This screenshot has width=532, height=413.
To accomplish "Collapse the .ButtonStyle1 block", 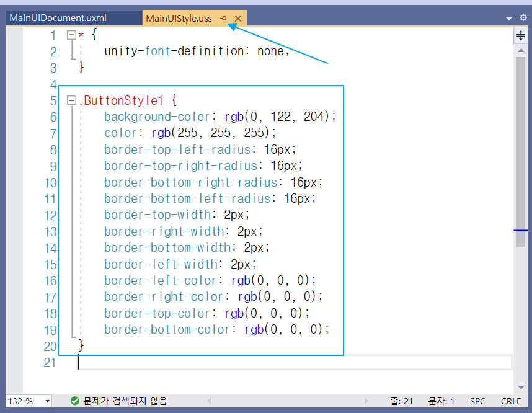I will click(x=71, y=100).
